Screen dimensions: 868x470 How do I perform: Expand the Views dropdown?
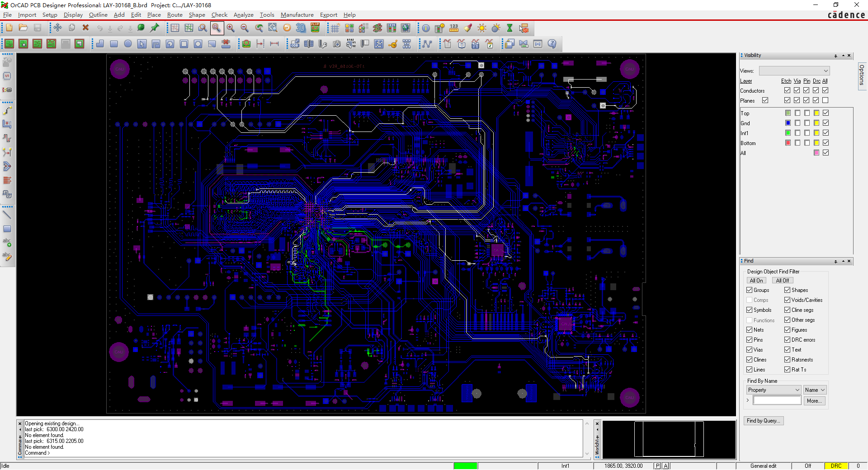(x=794, y=71)
